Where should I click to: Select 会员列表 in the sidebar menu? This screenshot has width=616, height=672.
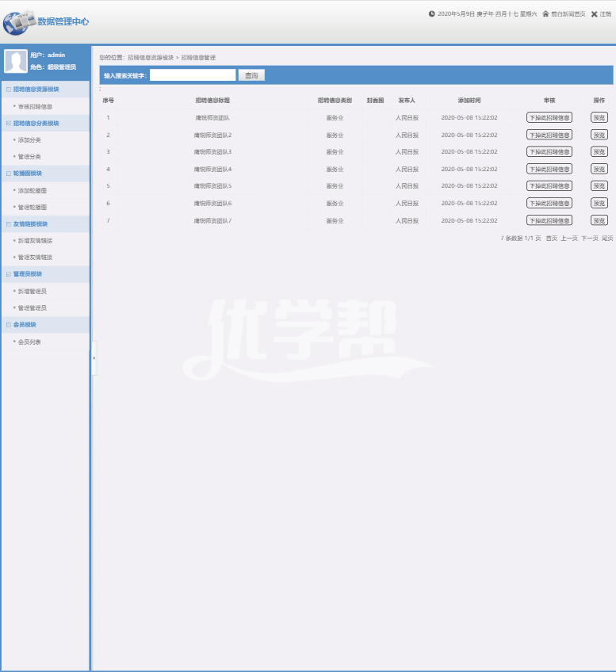(x=29, y=342)
